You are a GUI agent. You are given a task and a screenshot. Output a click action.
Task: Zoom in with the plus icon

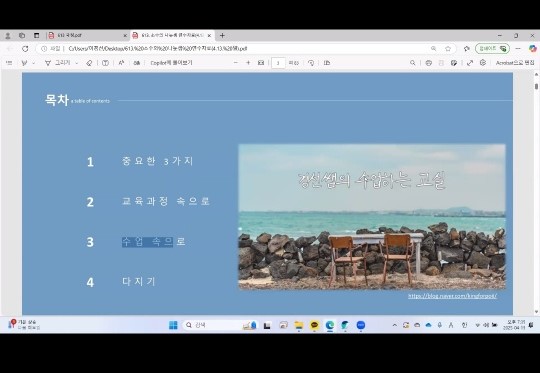click(248, 63)
